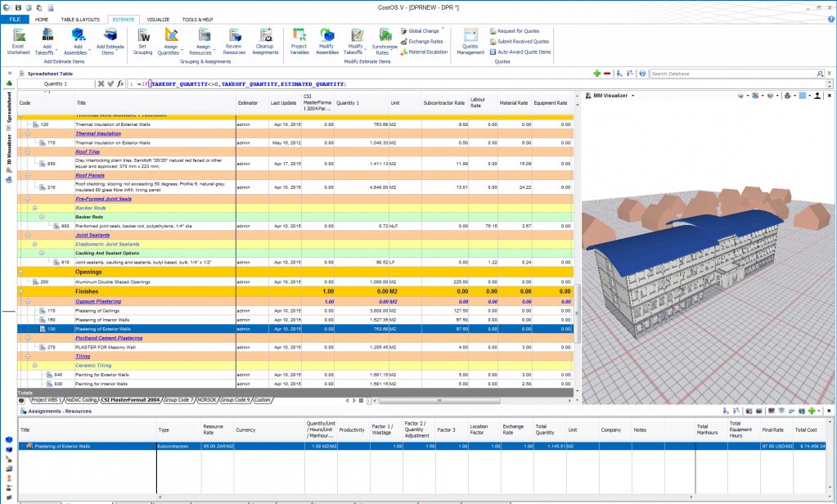
Task: Collapse the Gypsum Plastering group
Action: tap(29, 302)
